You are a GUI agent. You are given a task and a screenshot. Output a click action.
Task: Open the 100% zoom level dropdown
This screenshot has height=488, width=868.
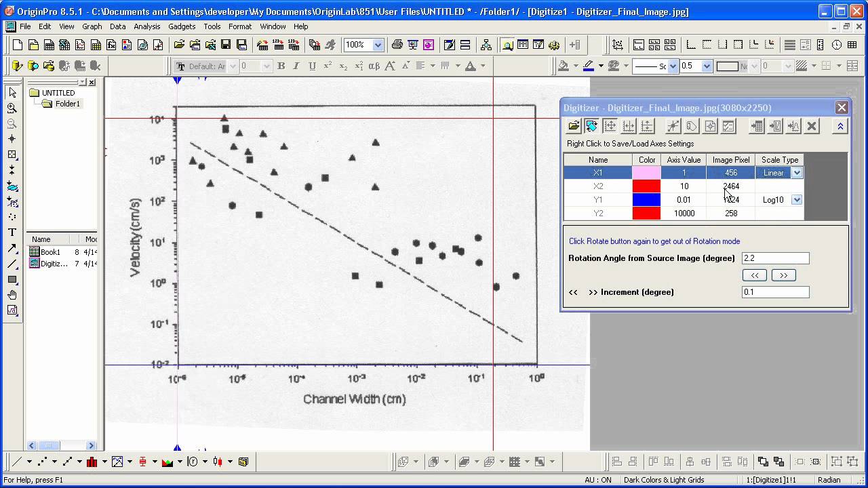tap(378, 45)
